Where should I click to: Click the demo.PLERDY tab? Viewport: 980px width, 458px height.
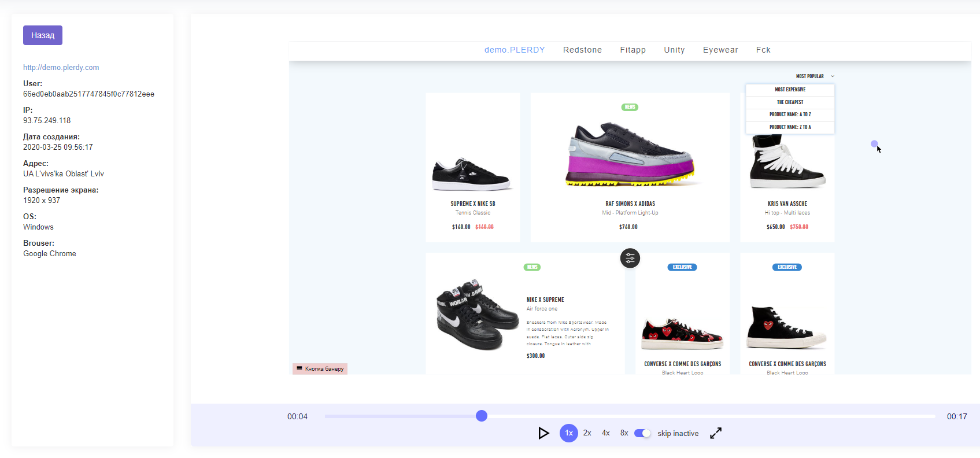tap(515, 50)
